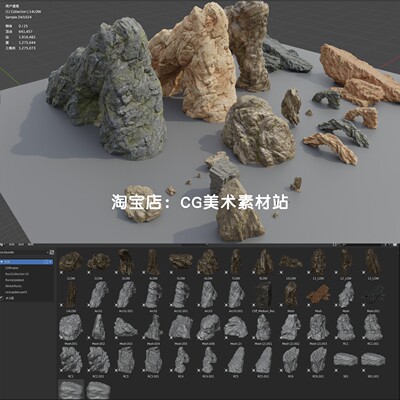Select the Arch1.001 asset thumbnail
This screenshot has width=400, height=400.
click(126, 294)
